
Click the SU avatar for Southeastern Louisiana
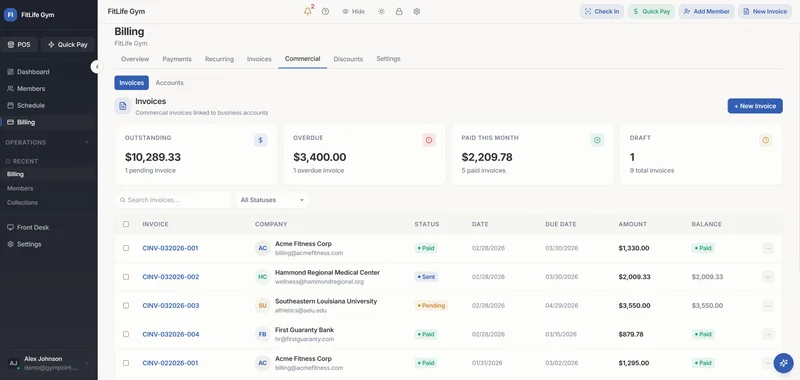pyautogui.click(x=262, y=306)
